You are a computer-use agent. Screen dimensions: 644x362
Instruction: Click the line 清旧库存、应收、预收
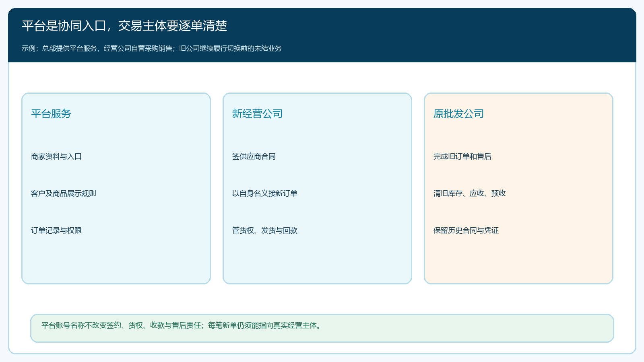point(470,193)
